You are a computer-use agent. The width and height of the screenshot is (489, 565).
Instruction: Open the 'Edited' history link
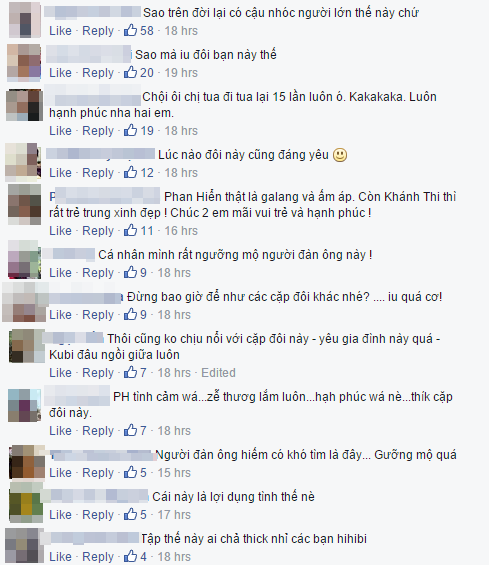218,373
